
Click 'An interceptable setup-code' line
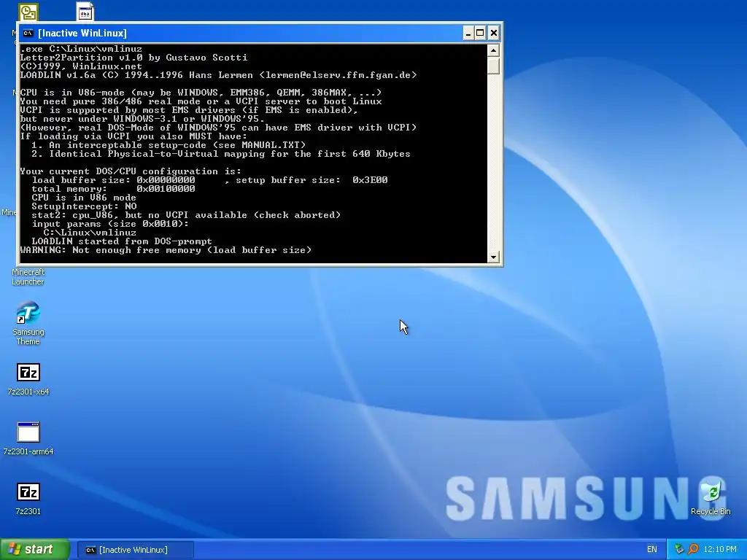[x=169, y=145]
